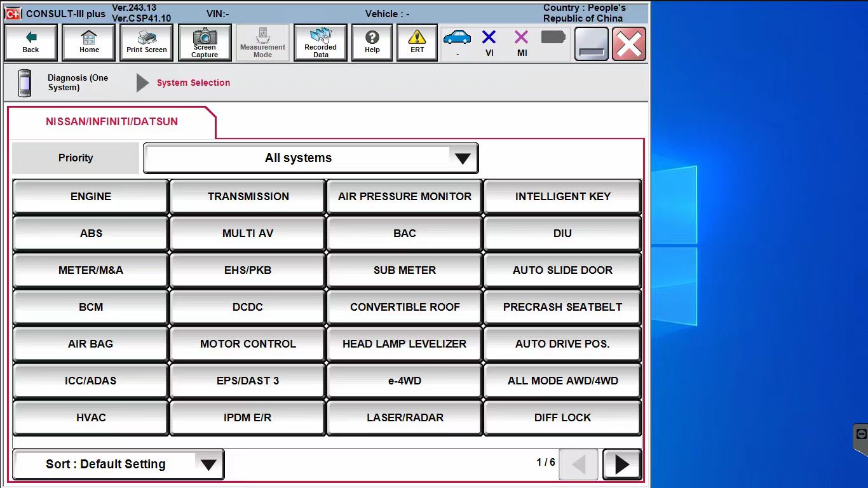Open the All systems priority dropdown
The width and height of the screenshot is (868, 488).
click(311, 158)
